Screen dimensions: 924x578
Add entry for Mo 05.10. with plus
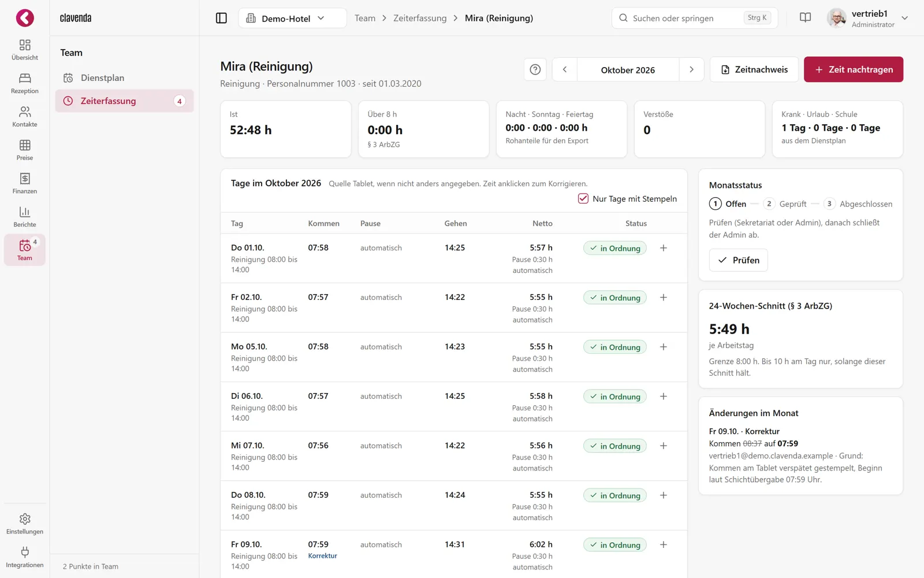click(x=664, y=347)
